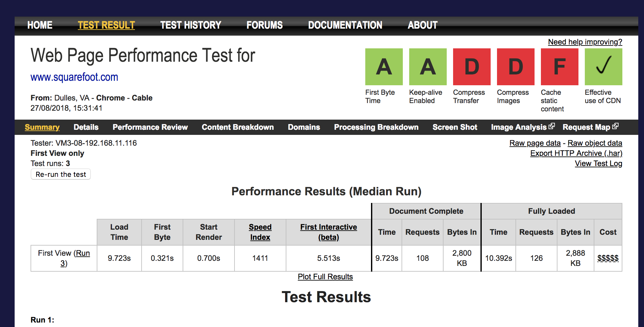
Task: Click the First Byte Time A grade box
Action: click(x=384, y=67)
